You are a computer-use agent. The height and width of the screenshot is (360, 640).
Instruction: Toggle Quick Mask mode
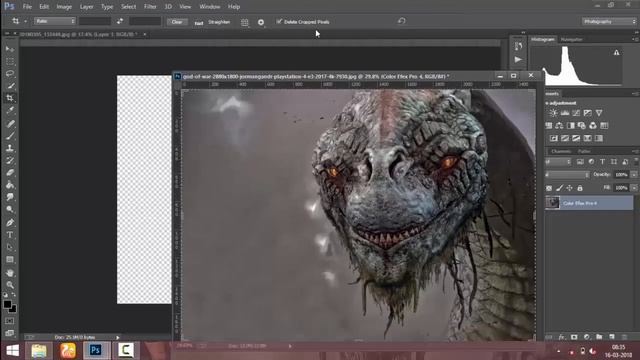[x=10, y=321]
